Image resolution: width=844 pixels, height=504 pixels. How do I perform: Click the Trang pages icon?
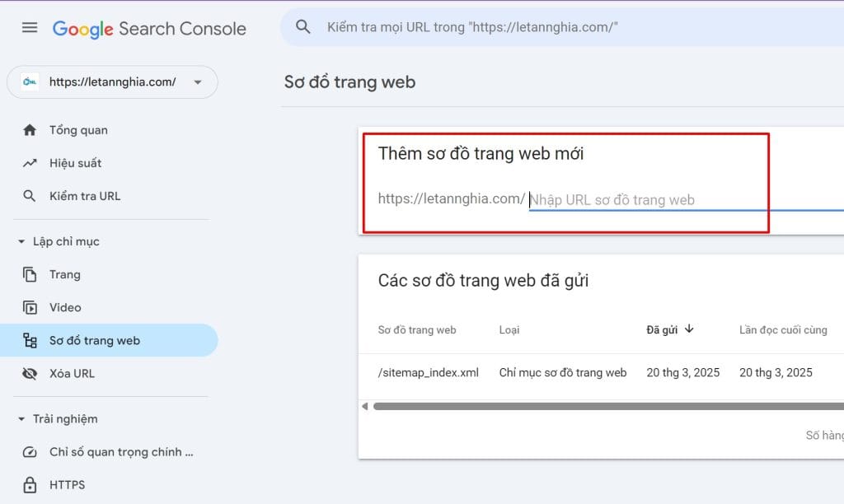[x=30, y=274]
